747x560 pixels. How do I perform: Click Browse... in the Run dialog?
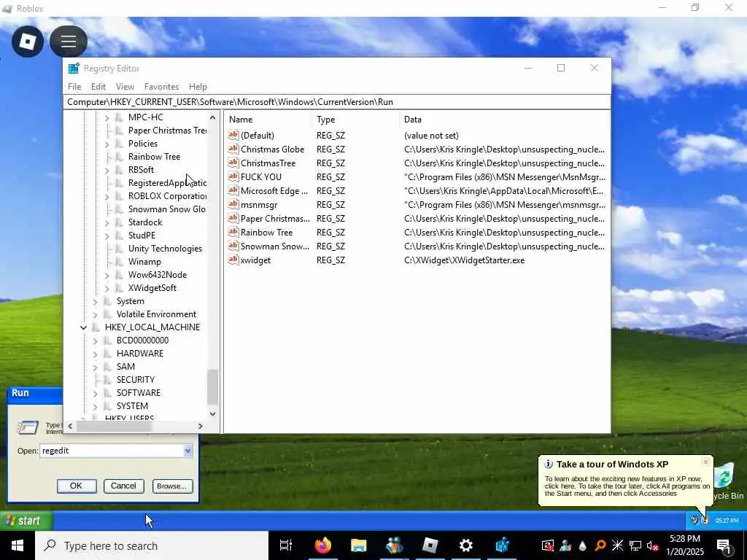[172, 486]
